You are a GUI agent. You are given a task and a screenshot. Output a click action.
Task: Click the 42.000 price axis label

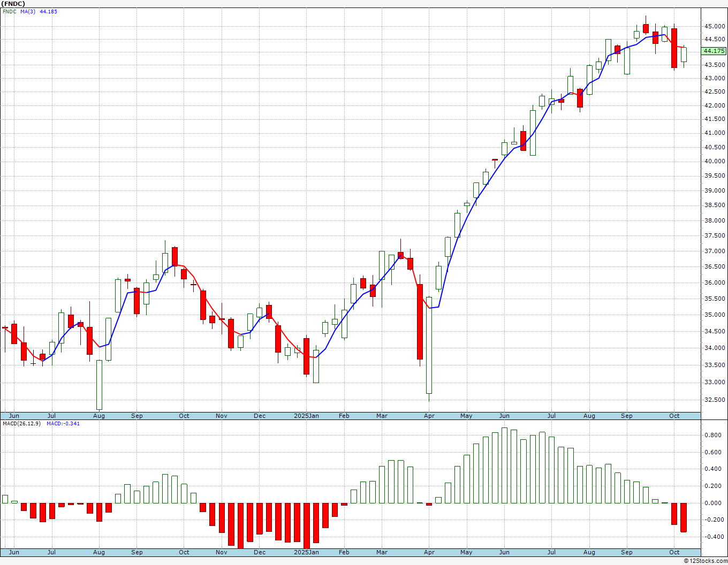(715, 105)
